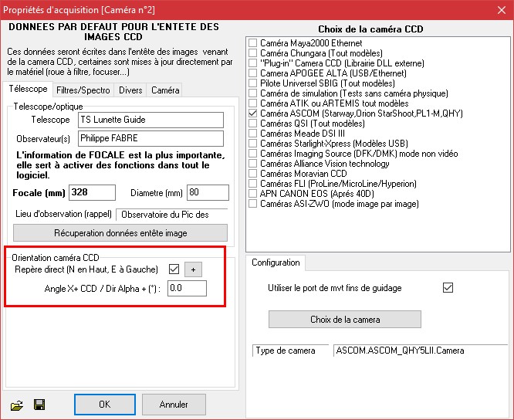Check the Caméra Maya2000 Ethernet option
Viewport: 514px width, 420px height.
pyautogui.click(x=253, y=43)
